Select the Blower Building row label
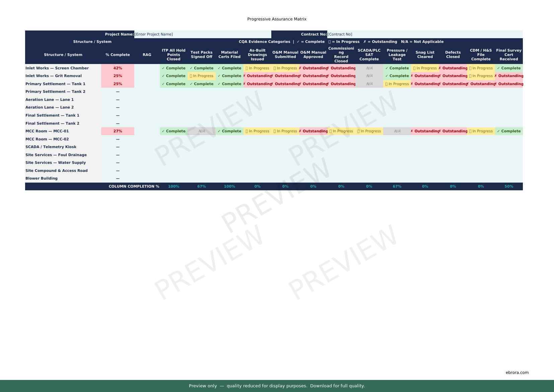 42,178
